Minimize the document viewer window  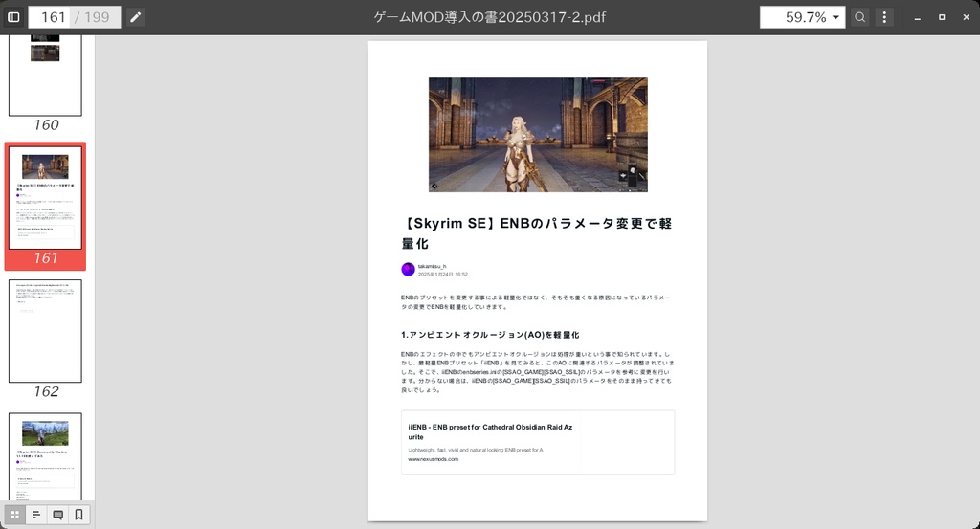tap(917, 17)
